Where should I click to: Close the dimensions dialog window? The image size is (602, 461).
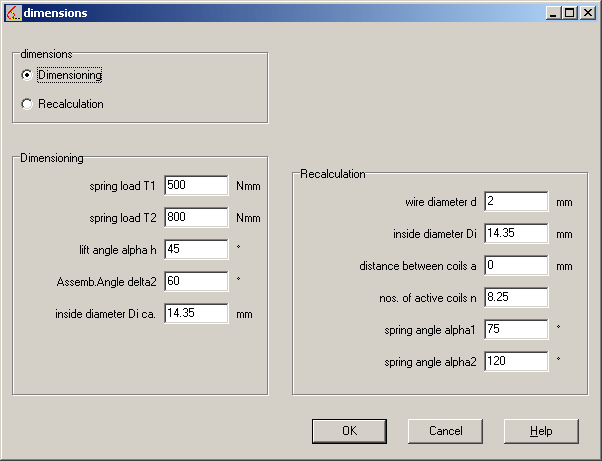pyautogui.click(x=587, y=13)
